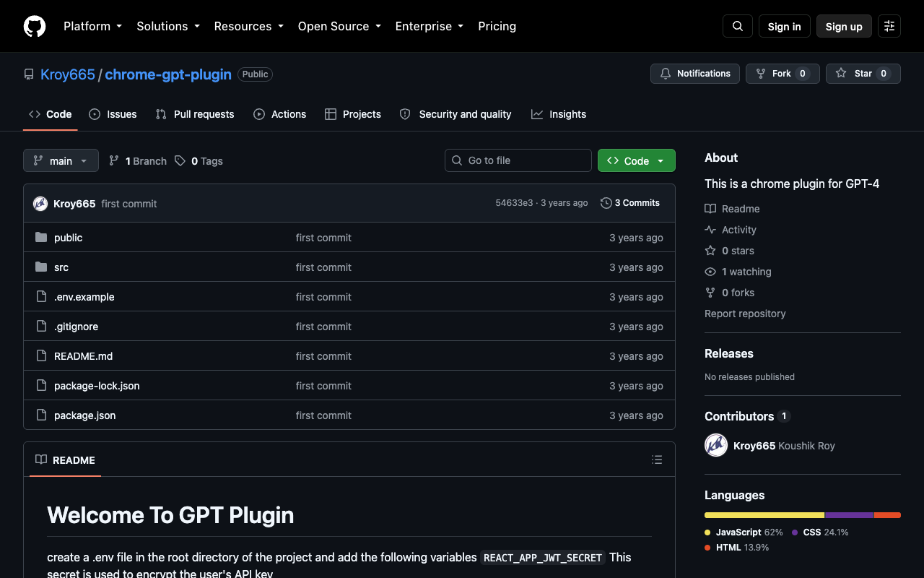This screenshot has height=578, width=924.
Task: Open the .env.example file
Action: [x=84, y=297]
